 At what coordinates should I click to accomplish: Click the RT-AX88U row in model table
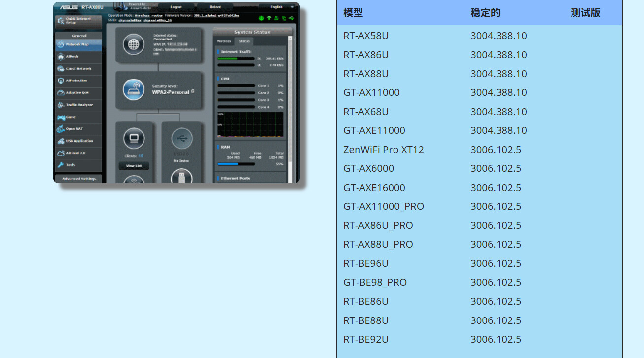366,74
